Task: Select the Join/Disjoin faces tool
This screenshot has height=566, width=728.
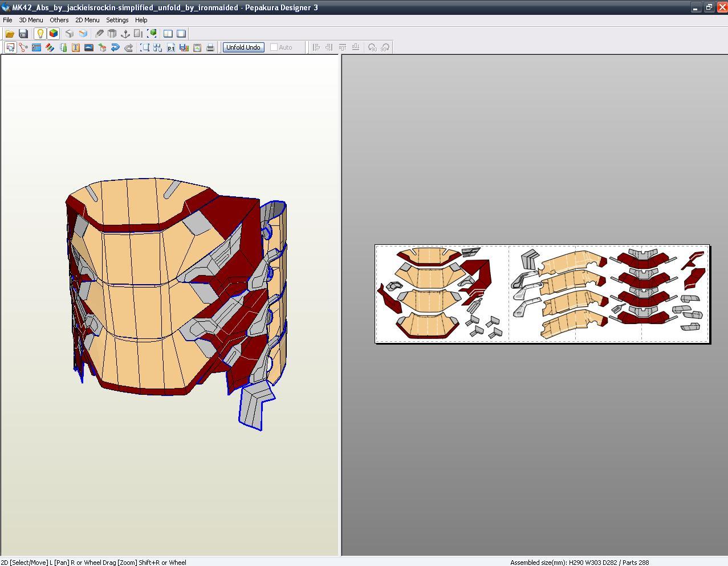Action: point(23,47)
